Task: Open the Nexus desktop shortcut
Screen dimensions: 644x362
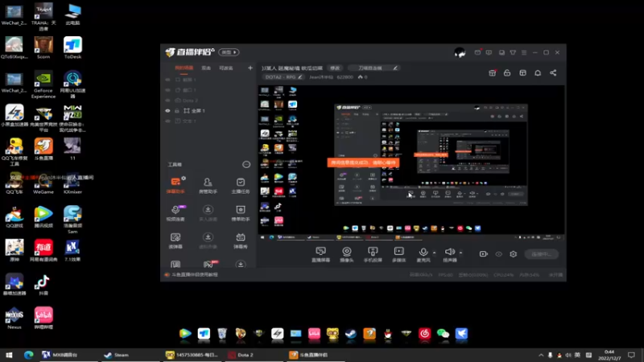Action: (14, 319)
